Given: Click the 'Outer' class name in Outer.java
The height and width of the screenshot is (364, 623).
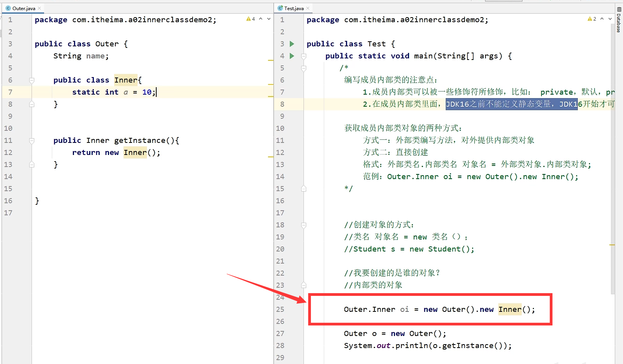Looking at the screenshot, I should 107,44.
